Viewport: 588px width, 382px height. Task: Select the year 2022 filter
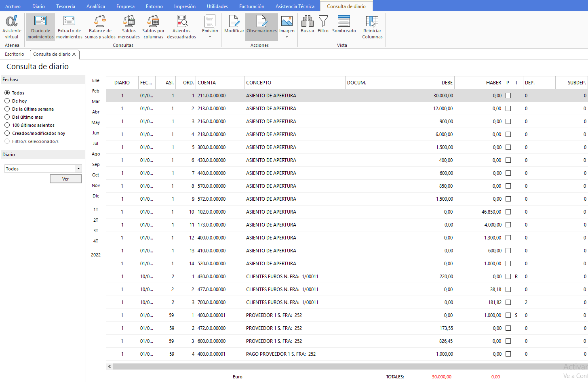(96, 255)
